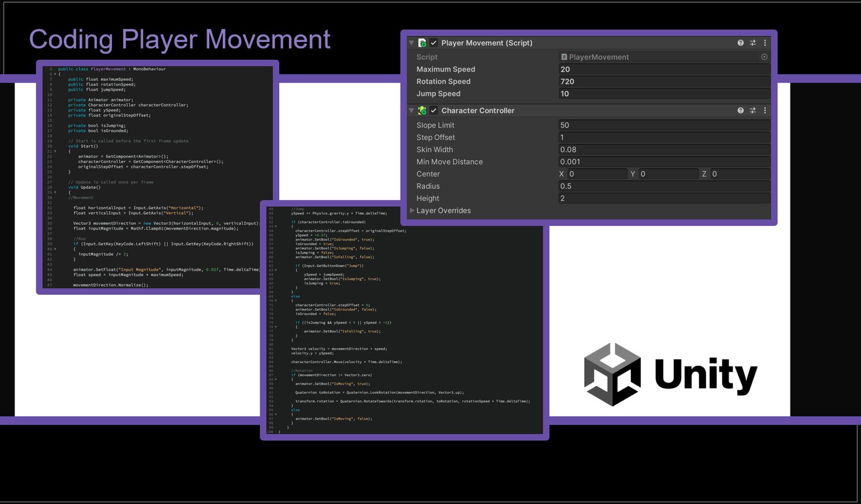Viewport: 861px width, 504px height.
Task: Click the Min Move Distance value field
Action: 664,162
